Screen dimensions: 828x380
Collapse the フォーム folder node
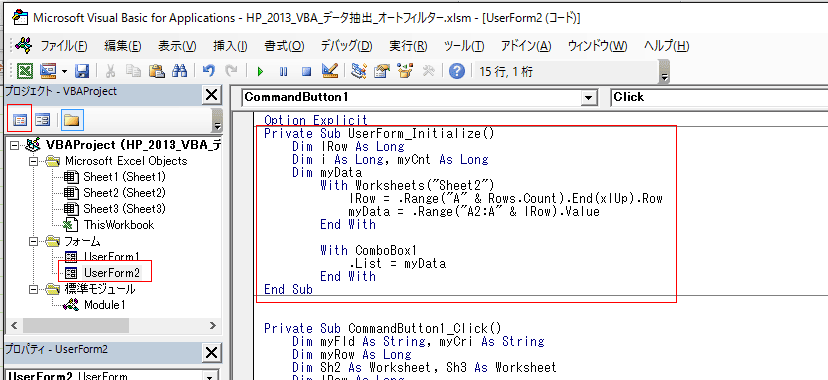click(34, 242)
